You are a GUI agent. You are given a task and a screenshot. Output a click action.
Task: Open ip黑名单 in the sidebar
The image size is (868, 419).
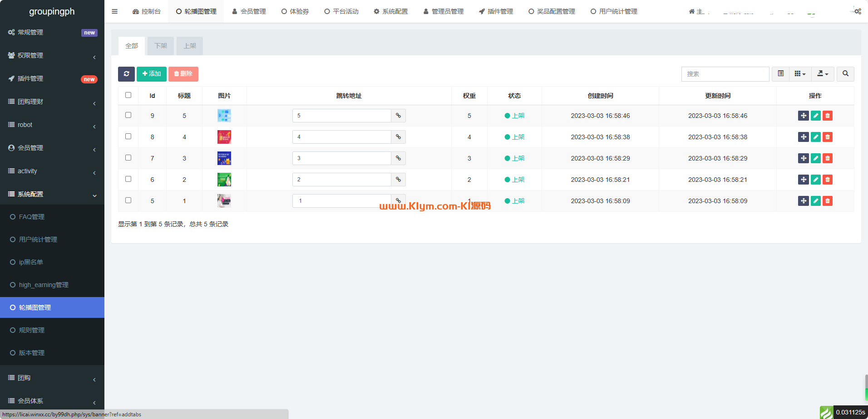tap(52, 262)
